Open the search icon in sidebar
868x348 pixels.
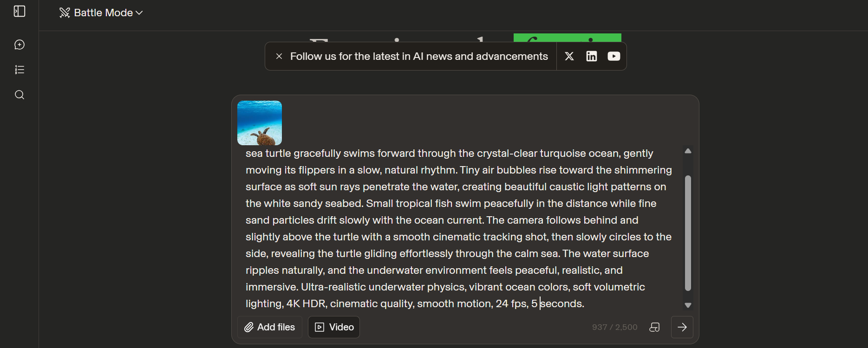20,95
